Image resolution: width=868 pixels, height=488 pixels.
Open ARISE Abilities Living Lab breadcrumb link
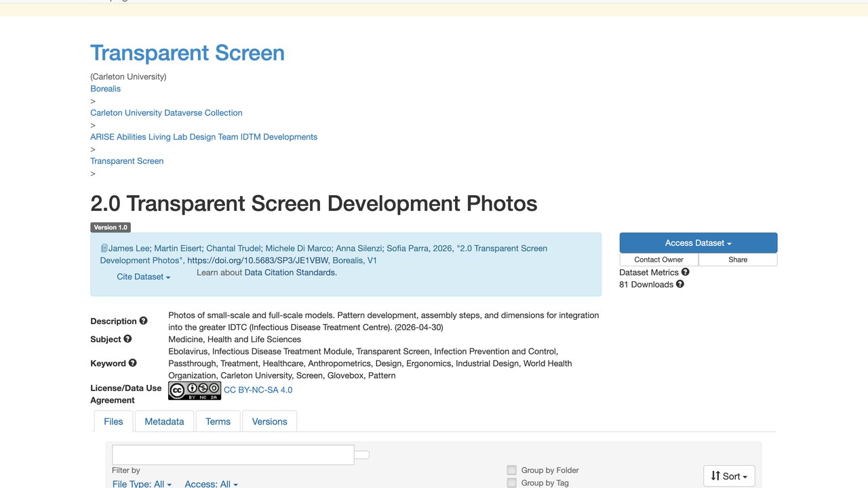pos(204,137)
